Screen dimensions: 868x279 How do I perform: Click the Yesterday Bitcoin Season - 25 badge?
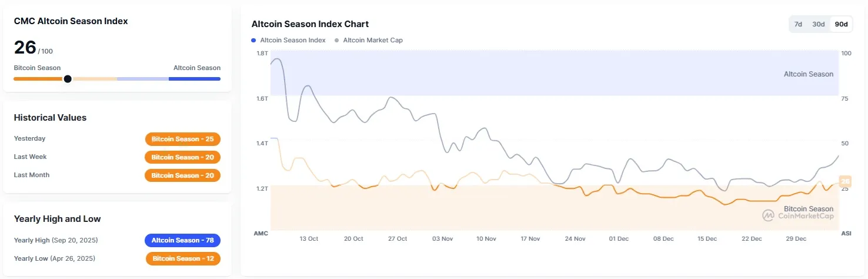pyautogui.click(x=183, y=139)
